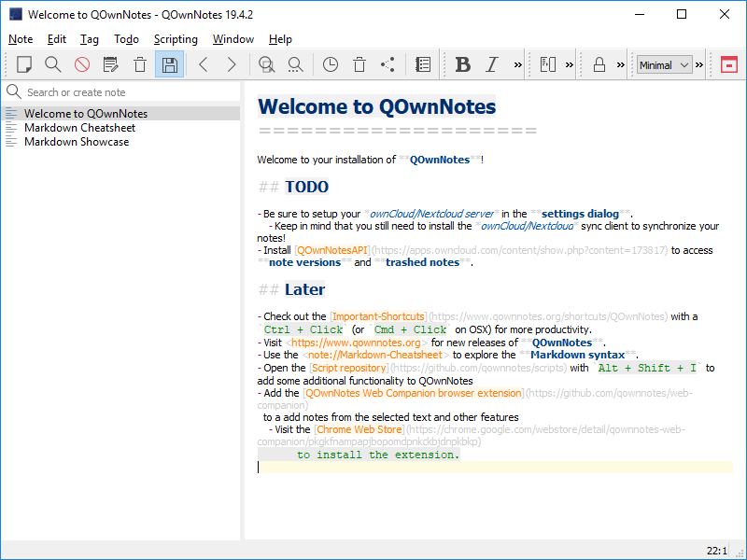Image resolution: width=747 pixels, height=560 pixels.
Task: Go back with left arrow icon
Action: (204, 64)
